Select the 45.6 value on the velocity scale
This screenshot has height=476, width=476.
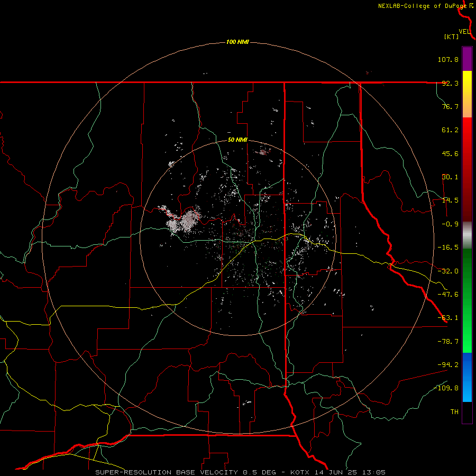coord(450,153)
